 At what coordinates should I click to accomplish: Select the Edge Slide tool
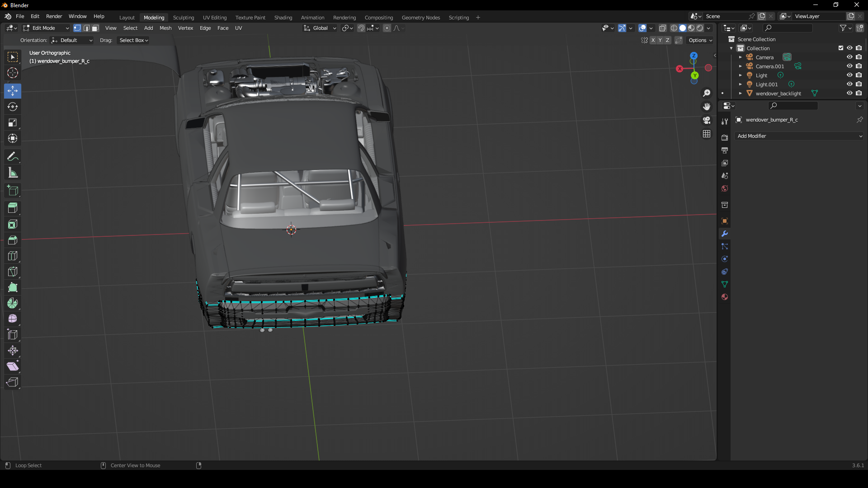[x=13, y=335]
